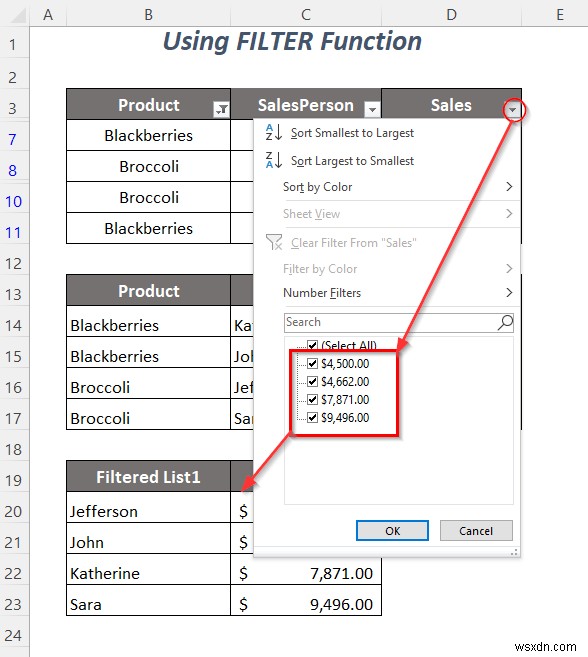Uncheck the $7,871.00 checkbox
Image resolution: width=588 pixels, height=657 pixels.
coord(312,399)
